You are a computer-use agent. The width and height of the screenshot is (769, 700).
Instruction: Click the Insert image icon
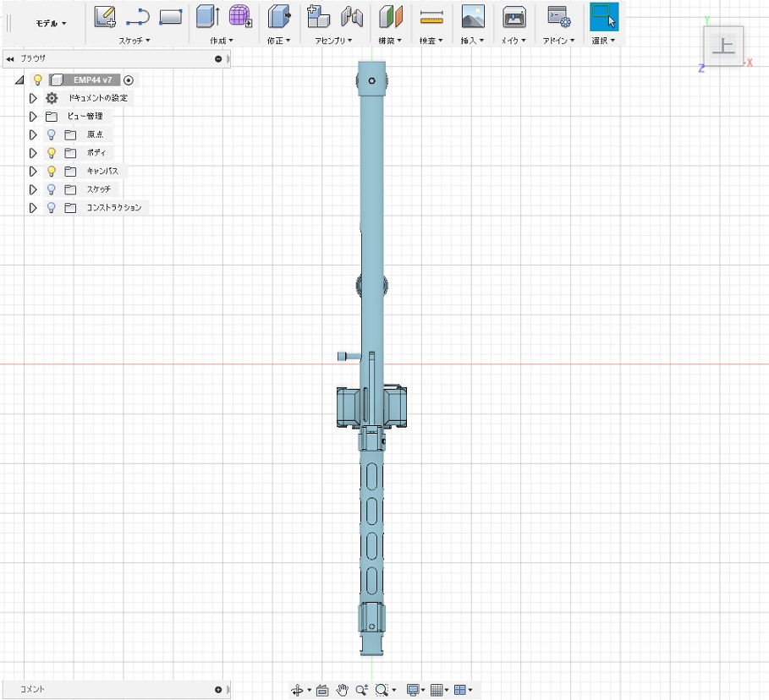pyautogui.click(x=473, y=16)
